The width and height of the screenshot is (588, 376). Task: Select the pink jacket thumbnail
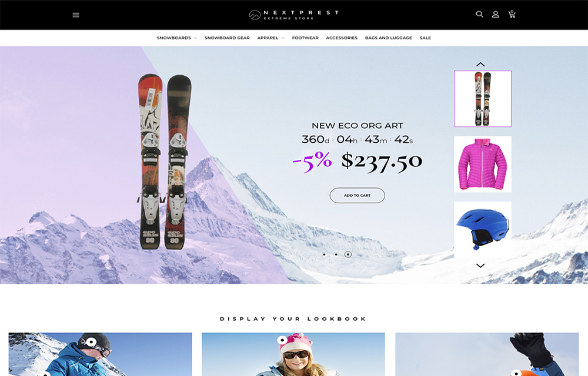click(483, 164)
